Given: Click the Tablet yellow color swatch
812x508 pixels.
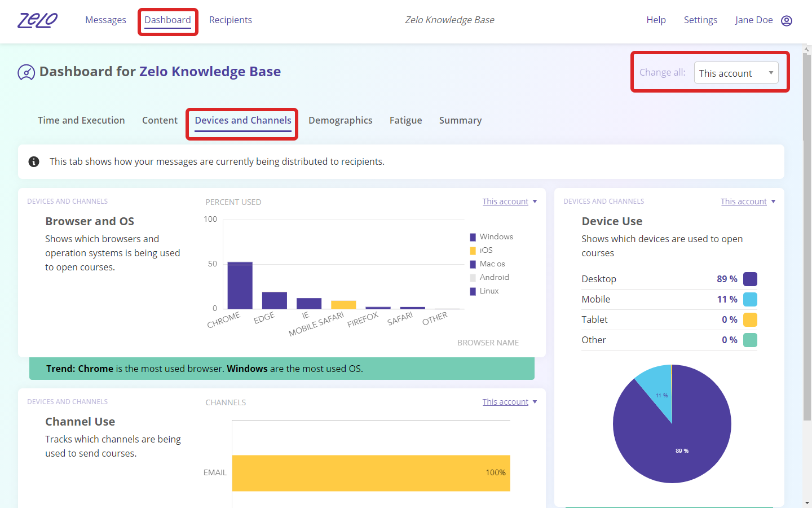Looking at the screenshot, I should point(750,319).
